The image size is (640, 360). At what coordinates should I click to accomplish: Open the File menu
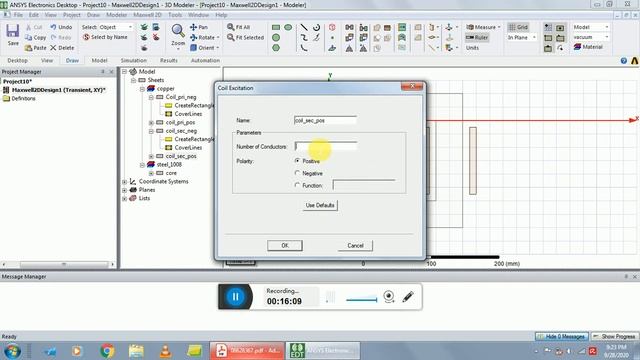pos(18,15)
